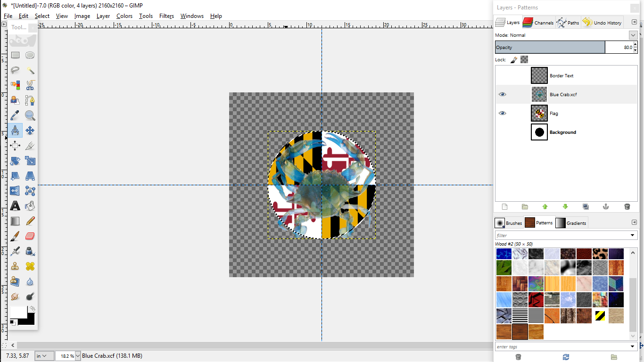Switch to the Gradients tab
Image resolution: width=644 pixels, height=362 pixels.
click(x=571, y=223)
